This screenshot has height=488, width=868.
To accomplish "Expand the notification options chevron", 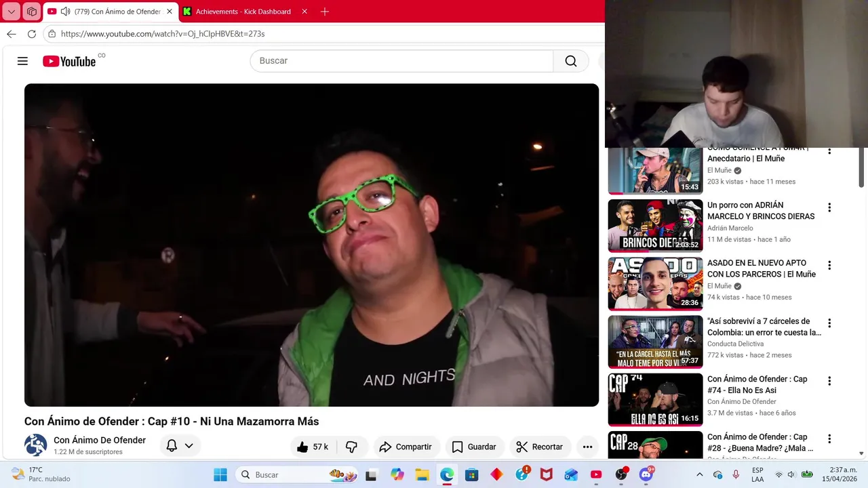I will [x=189, y=446].
